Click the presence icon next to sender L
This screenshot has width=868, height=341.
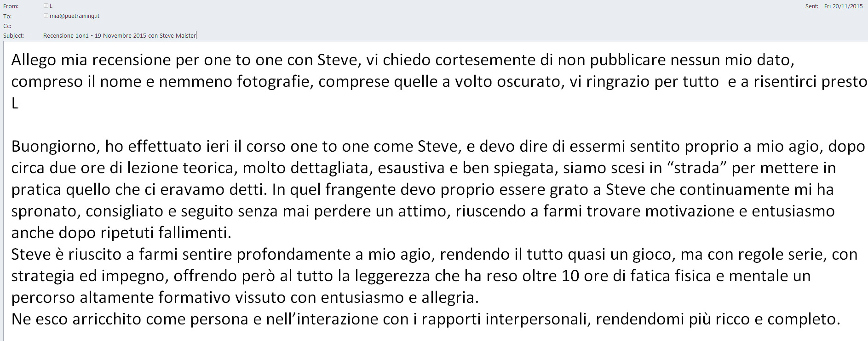46,6
